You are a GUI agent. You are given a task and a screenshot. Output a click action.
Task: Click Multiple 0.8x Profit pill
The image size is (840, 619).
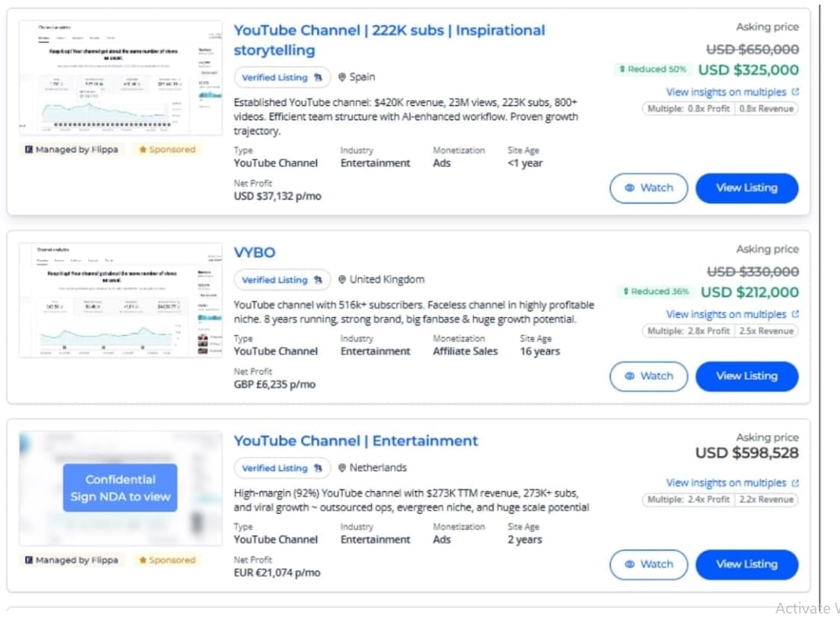tap(688, 109)
